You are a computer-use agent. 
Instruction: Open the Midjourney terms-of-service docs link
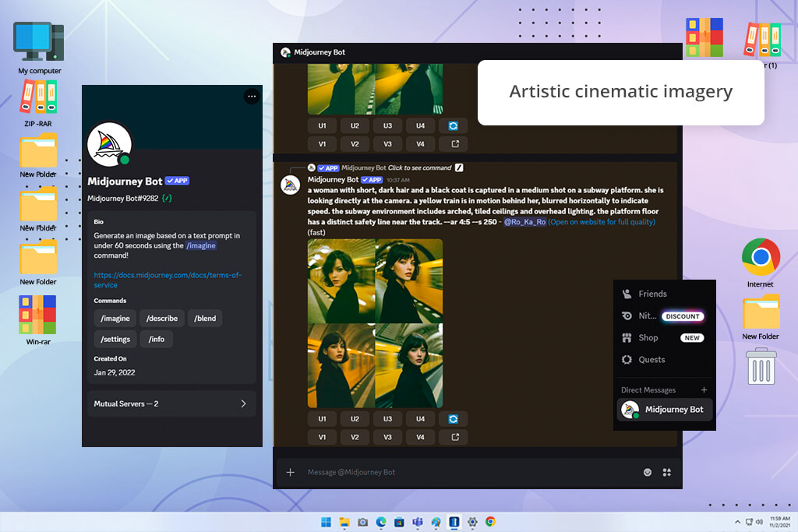168,280
